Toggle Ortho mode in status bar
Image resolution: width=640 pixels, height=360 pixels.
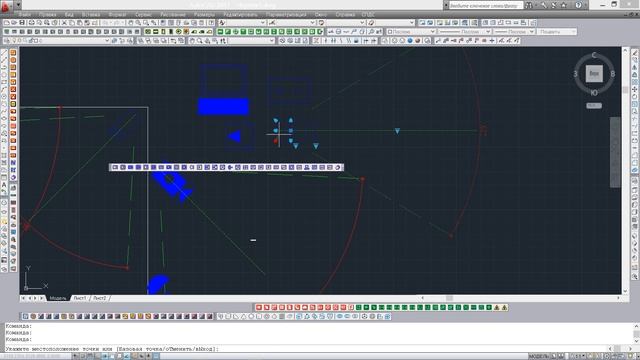97,356
